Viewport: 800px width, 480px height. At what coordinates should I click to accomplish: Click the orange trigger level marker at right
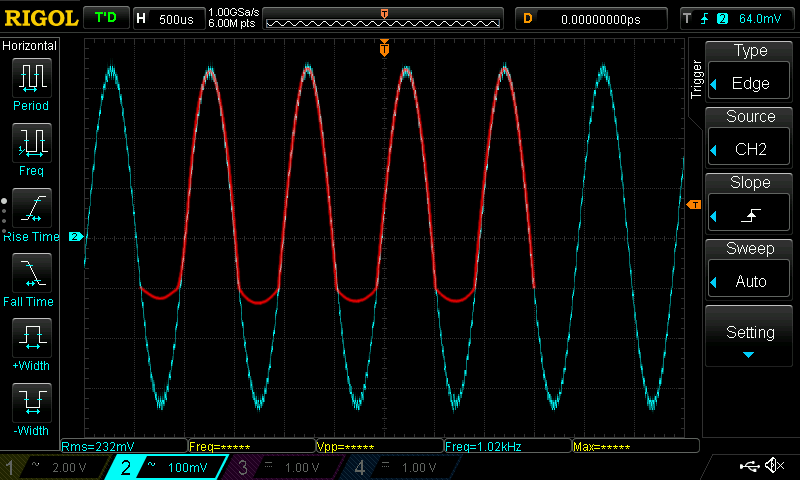tap(694, 205)
